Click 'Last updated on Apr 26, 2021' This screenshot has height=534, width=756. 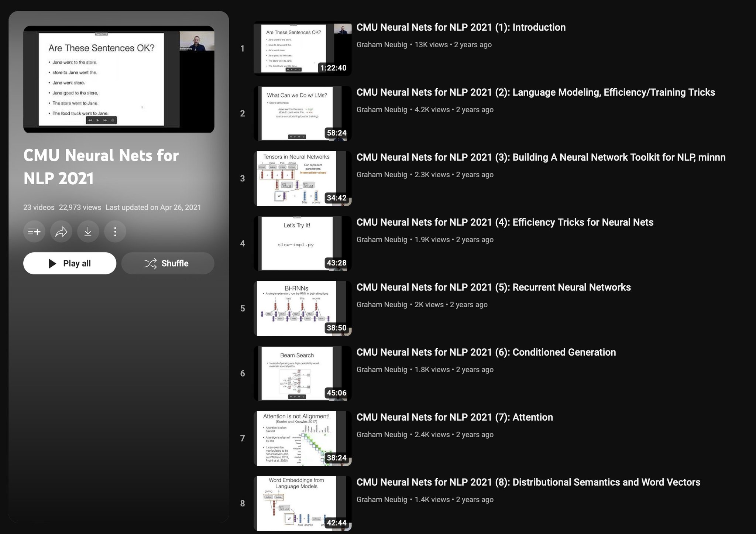153,208
